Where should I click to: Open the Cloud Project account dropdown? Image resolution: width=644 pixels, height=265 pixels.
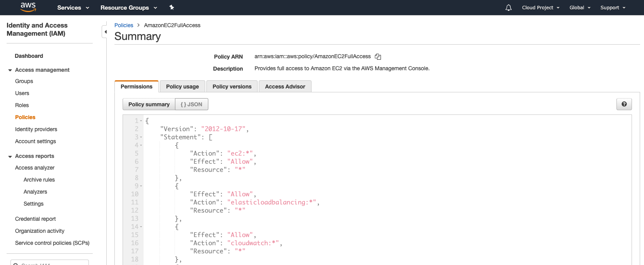[x=540, y=8]
